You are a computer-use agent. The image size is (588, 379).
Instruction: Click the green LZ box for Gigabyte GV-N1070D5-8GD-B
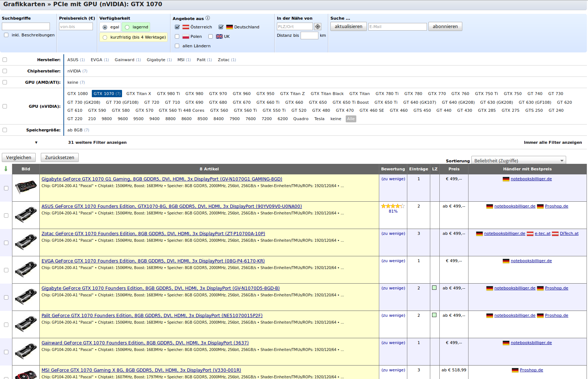click(434, 288)
